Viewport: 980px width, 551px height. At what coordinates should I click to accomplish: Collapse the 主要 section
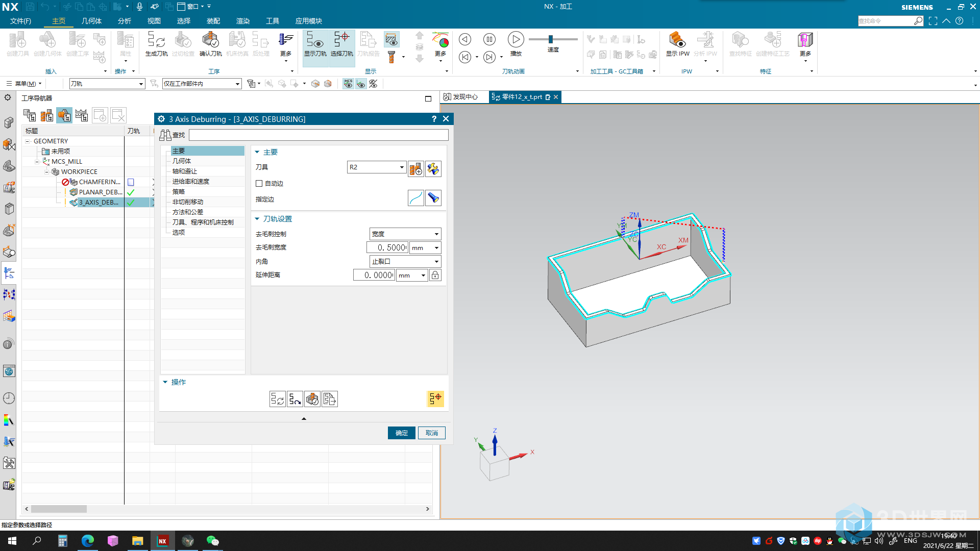(257, 152)
